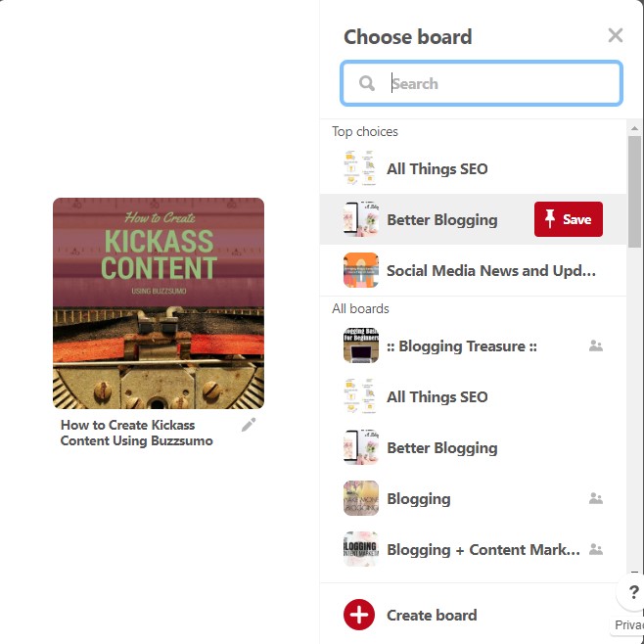Click the pin title How to Create Kickass Content

click(136, 433)
